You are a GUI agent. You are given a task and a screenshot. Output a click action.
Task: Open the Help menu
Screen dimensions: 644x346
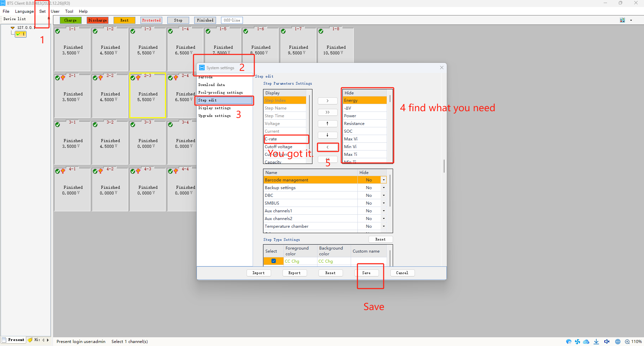83,11
